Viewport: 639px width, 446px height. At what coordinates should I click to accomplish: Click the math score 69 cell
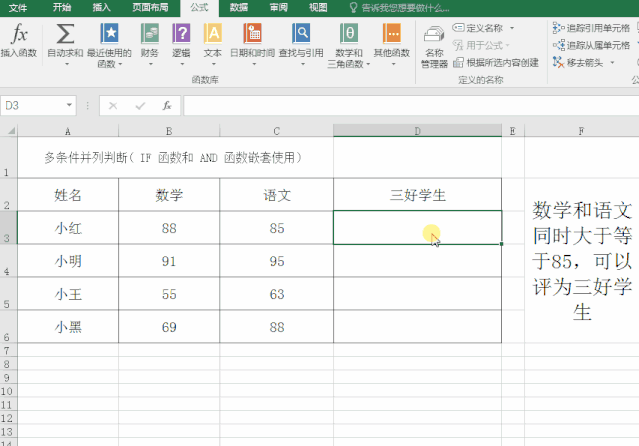(x=169, y=327)
